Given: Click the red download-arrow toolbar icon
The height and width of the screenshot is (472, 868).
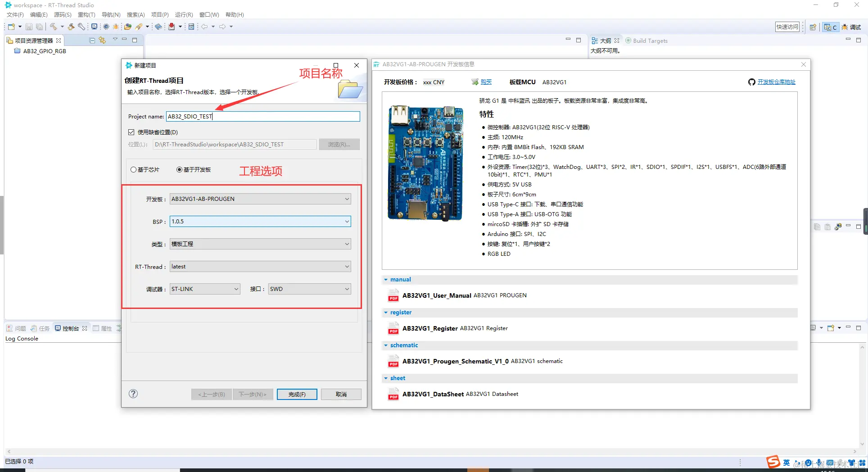Looking at the screenshot, I should coord(172,27).
